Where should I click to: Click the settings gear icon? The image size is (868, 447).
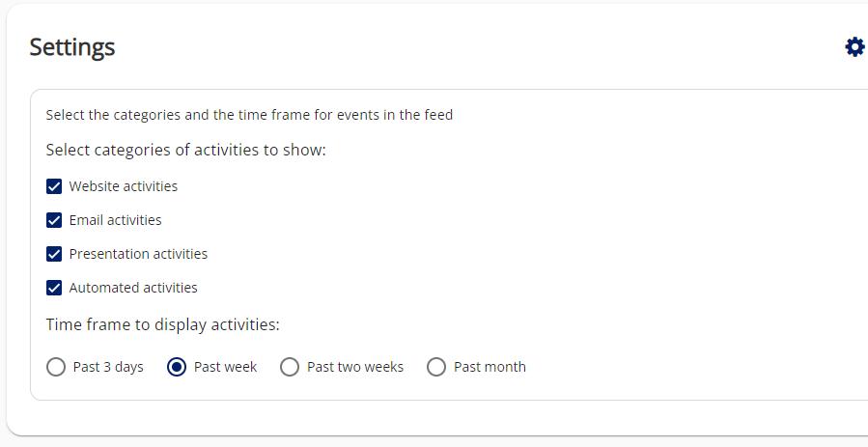854,47
